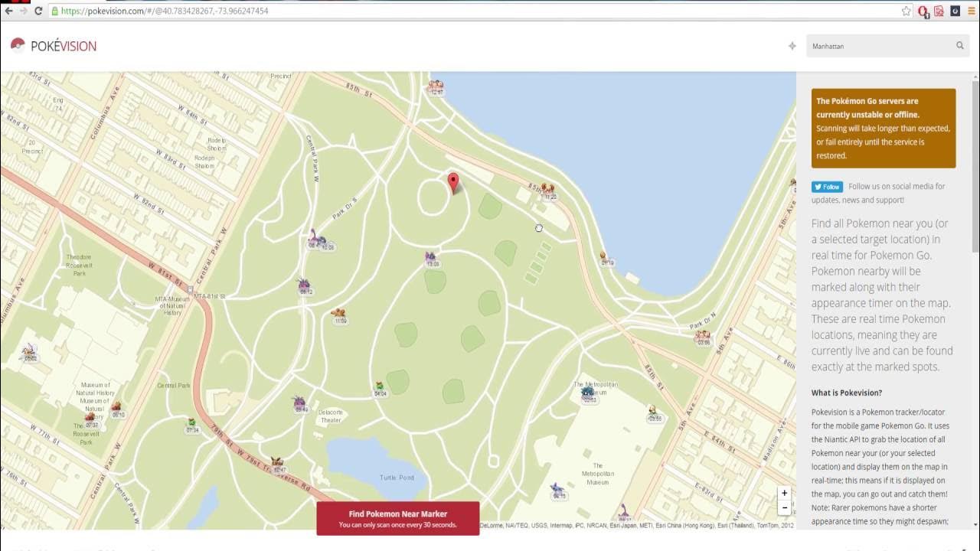980x551 pixels.
Task: Click the servers unstable warning banner
Action: tap(884, 128)
